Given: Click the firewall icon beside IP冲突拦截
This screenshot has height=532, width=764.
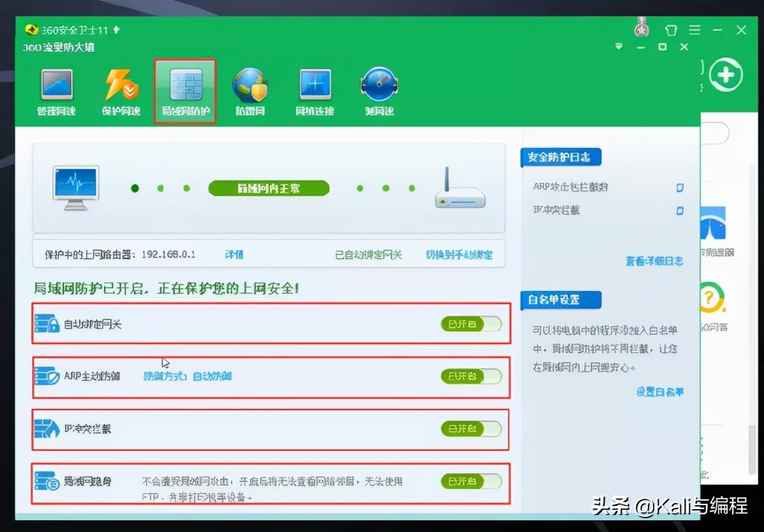Looking at the screenshot, I should [47, 428].
